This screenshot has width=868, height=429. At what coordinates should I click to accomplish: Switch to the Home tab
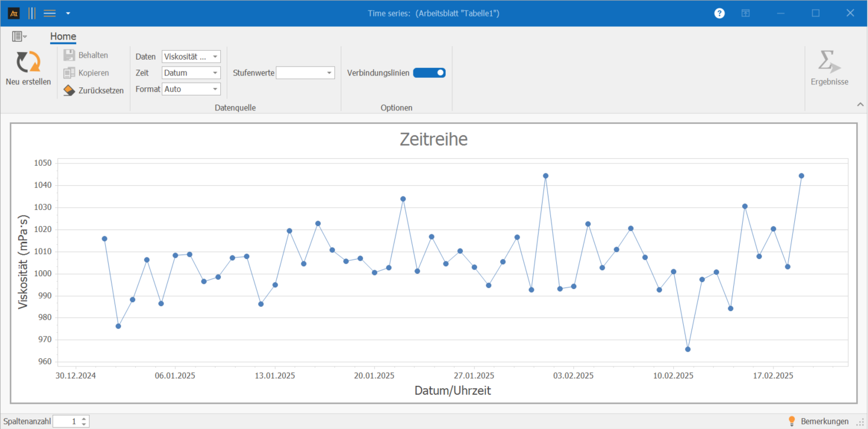click(x=63, y=37)
